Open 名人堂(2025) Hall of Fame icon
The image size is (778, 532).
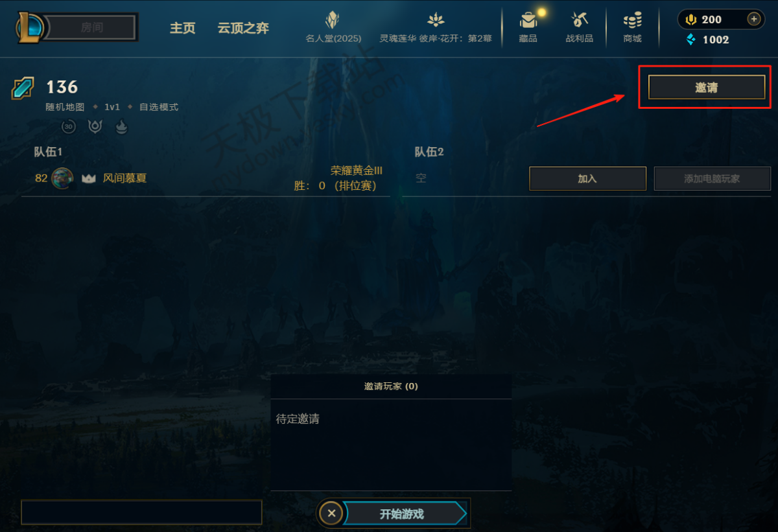tap(333, 20)
